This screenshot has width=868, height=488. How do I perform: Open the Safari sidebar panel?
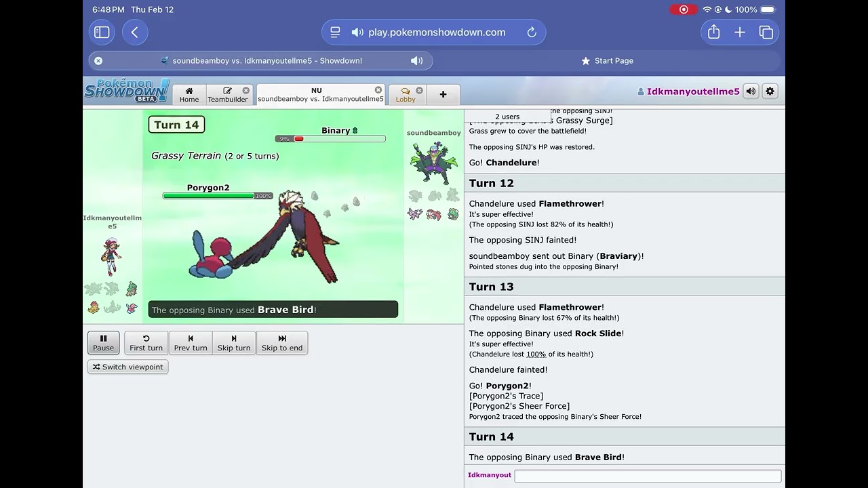click(102, 32)
